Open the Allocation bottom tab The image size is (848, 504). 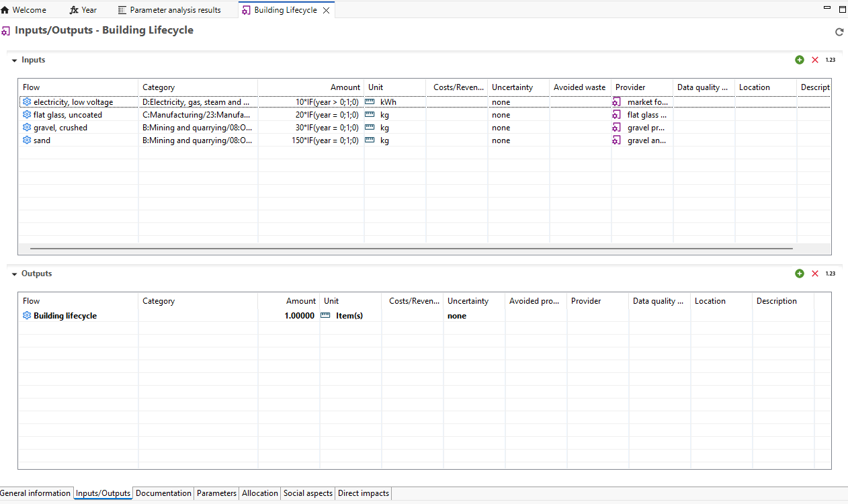(259, 493)
